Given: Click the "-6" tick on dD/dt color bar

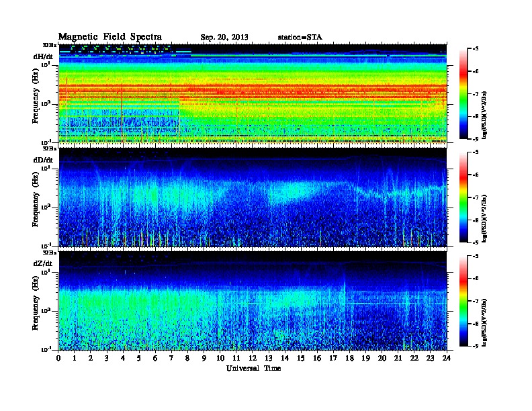Looking at the screenshot, I should tap(476, 175).
